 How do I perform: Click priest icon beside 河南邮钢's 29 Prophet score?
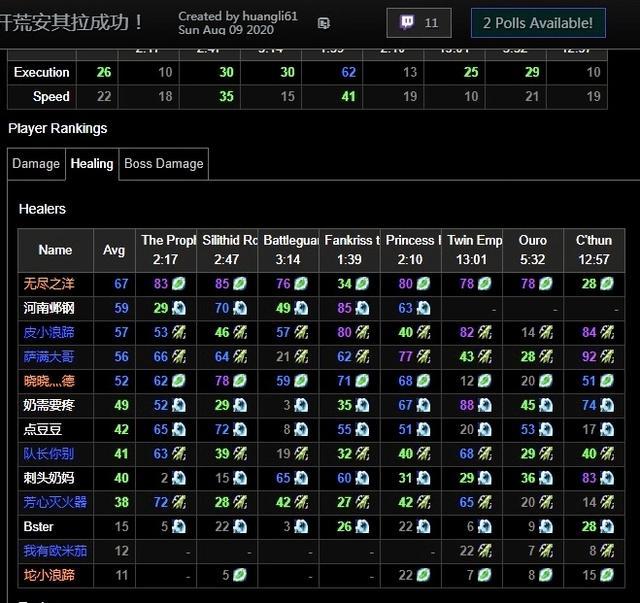179,308
